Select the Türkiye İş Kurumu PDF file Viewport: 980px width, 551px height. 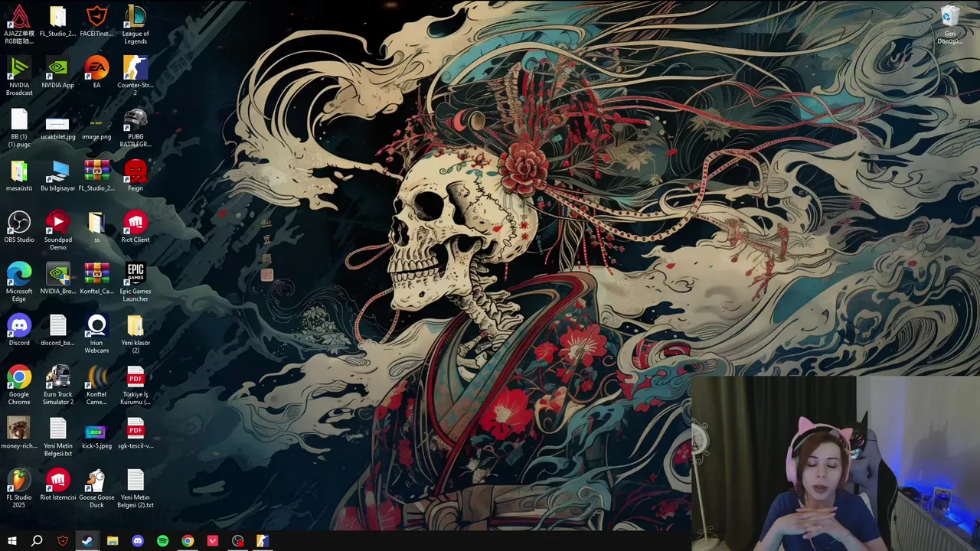(136, 385)
